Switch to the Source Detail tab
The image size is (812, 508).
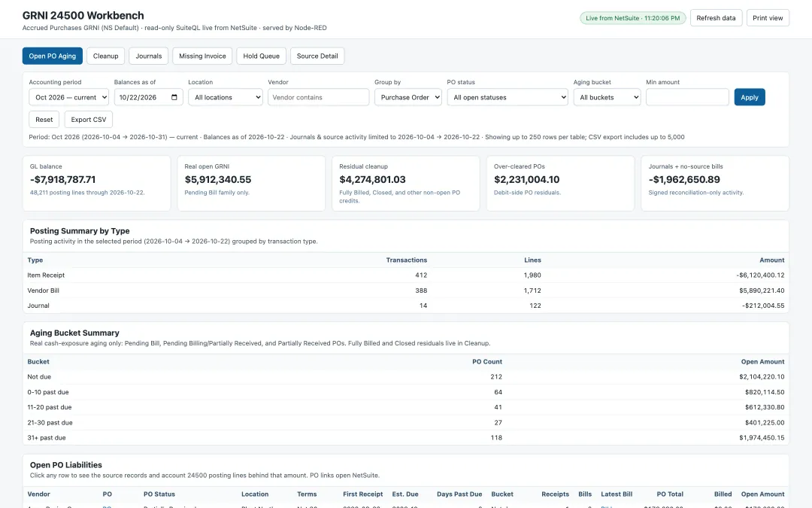pyautogui.click(x=317, y=56)
